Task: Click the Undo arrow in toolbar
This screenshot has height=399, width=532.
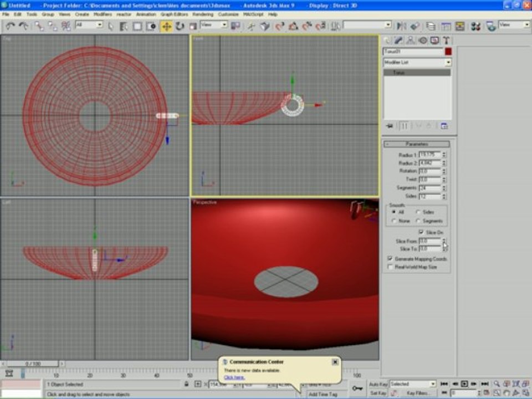Action: click(11, 26)
